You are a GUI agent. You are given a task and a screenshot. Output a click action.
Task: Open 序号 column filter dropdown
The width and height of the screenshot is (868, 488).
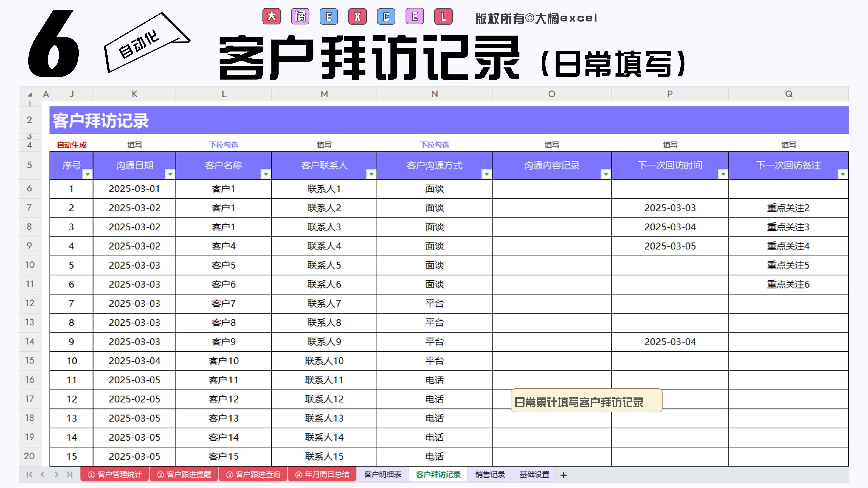pos(87,174)
